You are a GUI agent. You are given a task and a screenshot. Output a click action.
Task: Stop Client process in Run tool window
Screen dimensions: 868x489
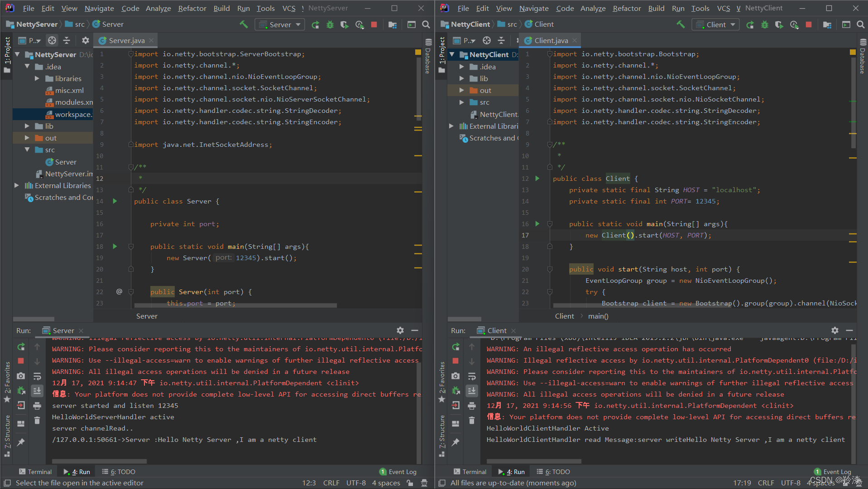click(456, 361)
